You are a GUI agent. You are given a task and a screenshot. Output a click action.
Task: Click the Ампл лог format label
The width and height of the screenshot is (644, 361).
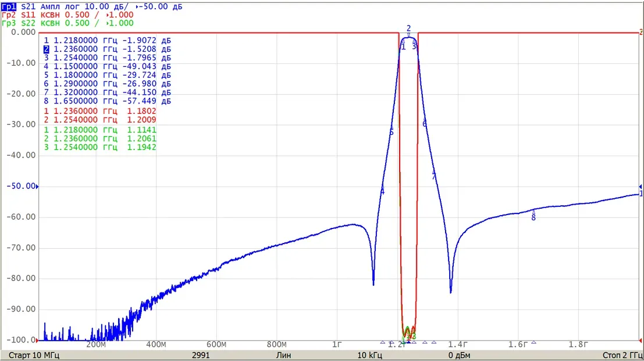[60, 6]
